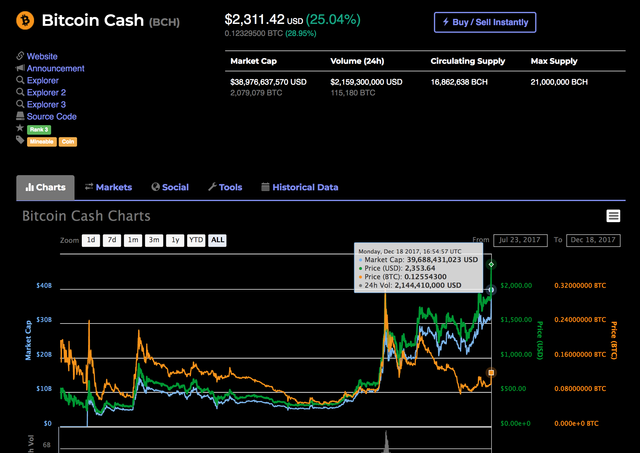Set chart zoom to 3m

click(154, 240)
